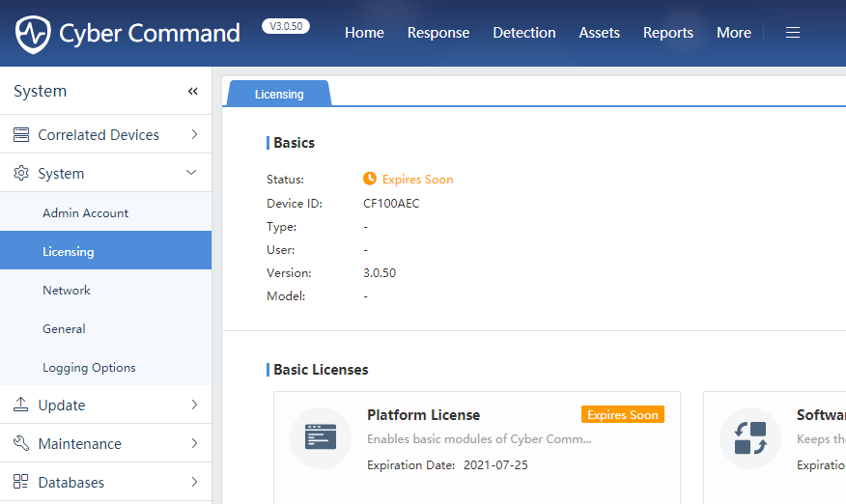Screen dimensions: 846x504
Task: Open the Detection menu
Action: [523, 33]
